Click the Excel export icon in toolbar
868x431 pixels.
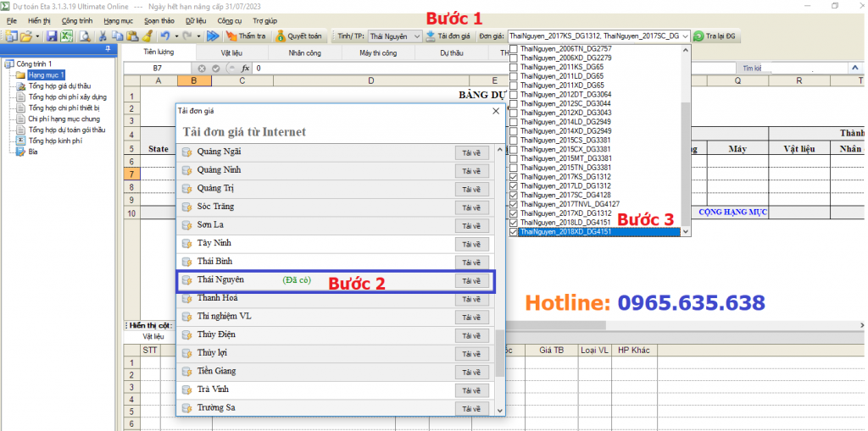(x=66, y=36)
